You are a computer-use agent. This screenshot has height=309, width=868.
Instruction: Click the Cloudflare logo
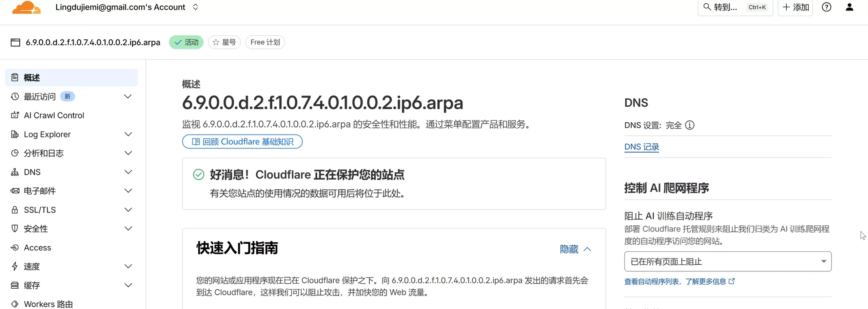pyautogui.click(x=26, y=7)
